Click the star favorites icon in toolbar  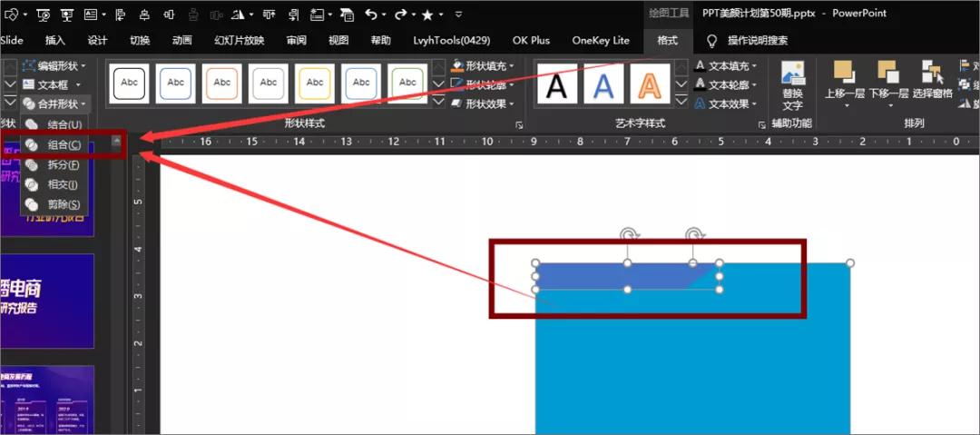[x=428, y=13]
